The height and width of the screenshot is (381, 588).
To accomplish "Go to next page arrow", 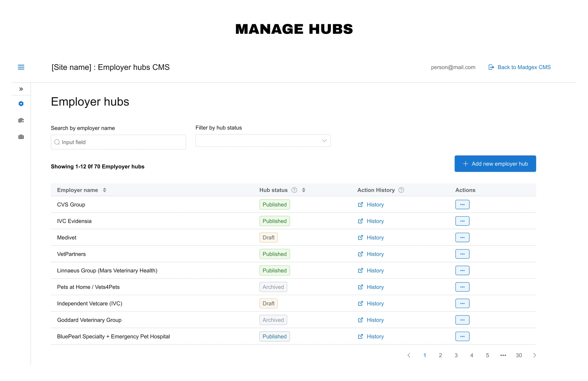I will [534, 355].
